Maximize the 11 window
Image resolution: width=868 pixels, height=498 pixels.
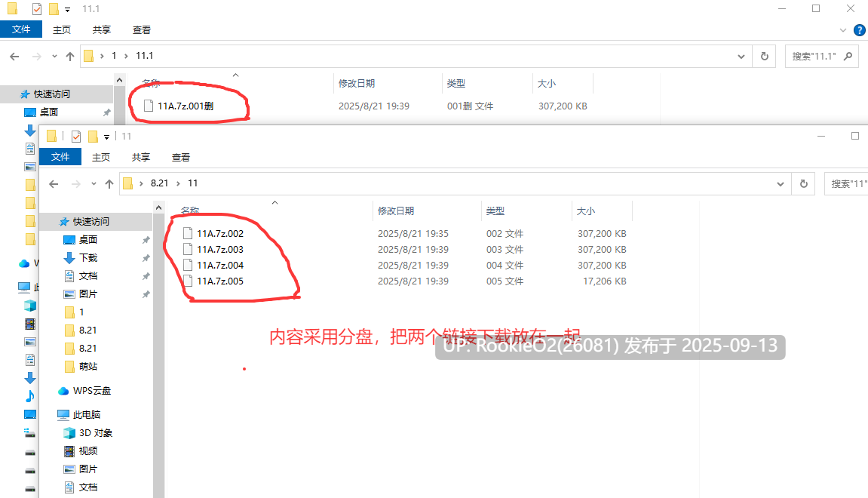pos(854,137)
